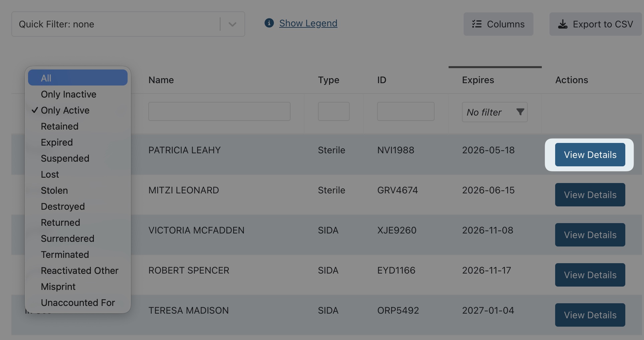Focus the Type filter input box
644x340 pixels.
click(333, 112)
